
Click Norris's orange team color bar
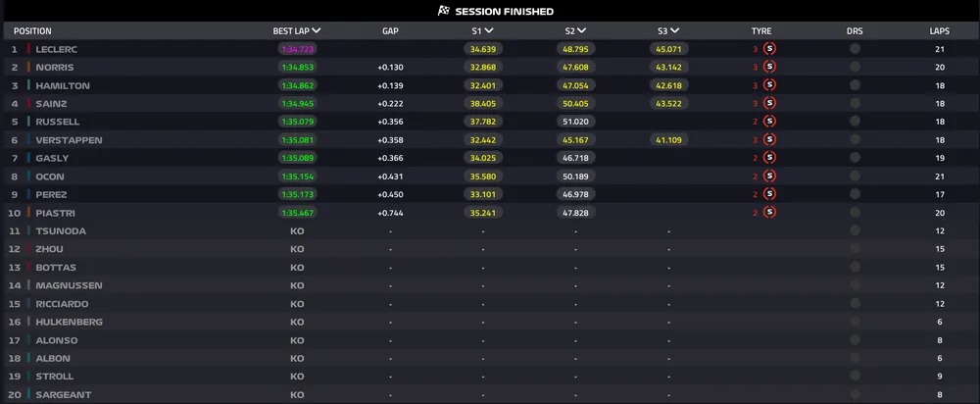28,67
